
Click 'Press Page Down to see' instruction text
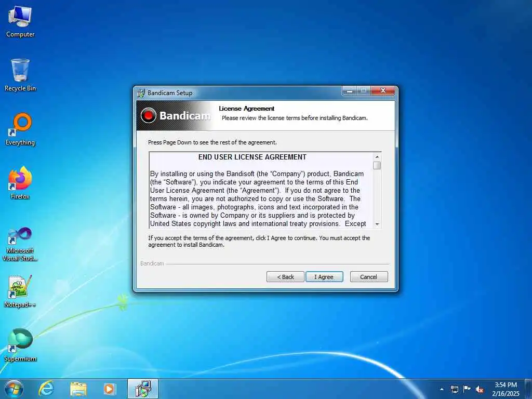pyautogui.click(x=212, y=142)
